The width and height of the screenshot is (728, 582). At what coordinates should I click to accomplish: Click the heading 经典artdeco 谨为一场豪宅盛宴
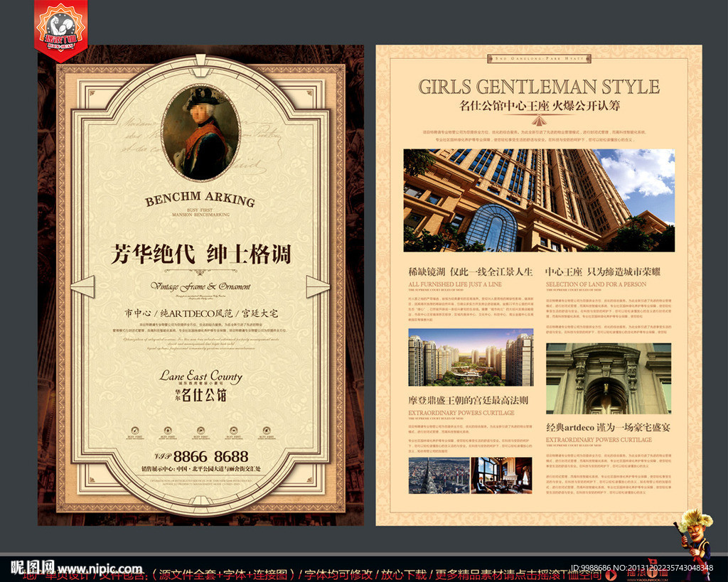609,428
